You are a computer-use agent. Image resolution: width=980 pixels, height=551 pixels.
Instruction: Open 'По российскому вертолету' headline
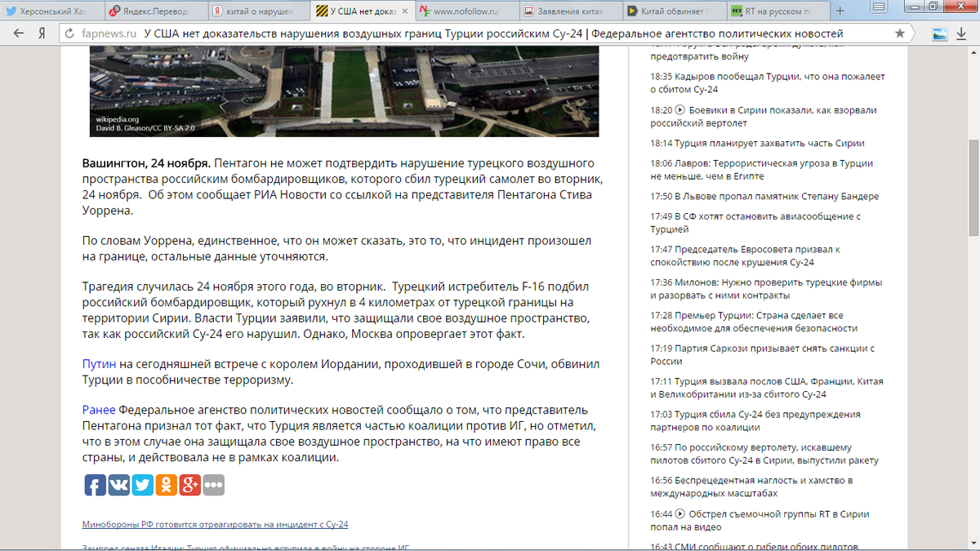click(x=764, y=454)
